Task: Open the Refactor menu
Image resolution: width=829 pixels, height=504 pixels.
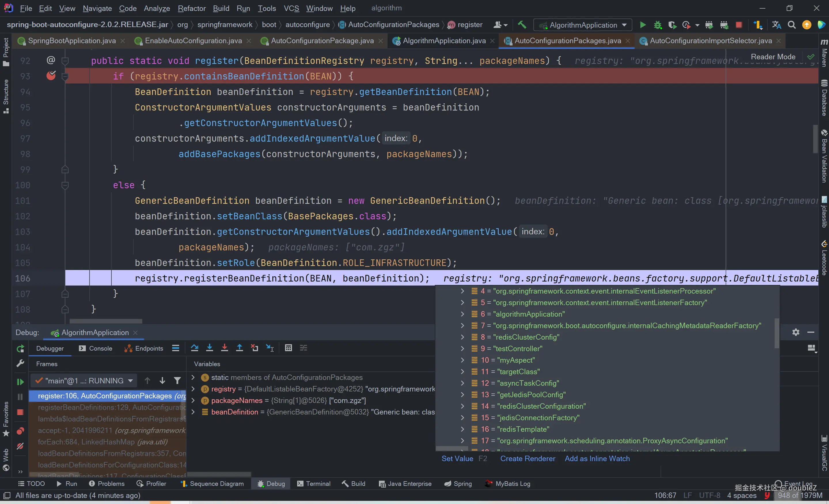Action: coord(191,8)
